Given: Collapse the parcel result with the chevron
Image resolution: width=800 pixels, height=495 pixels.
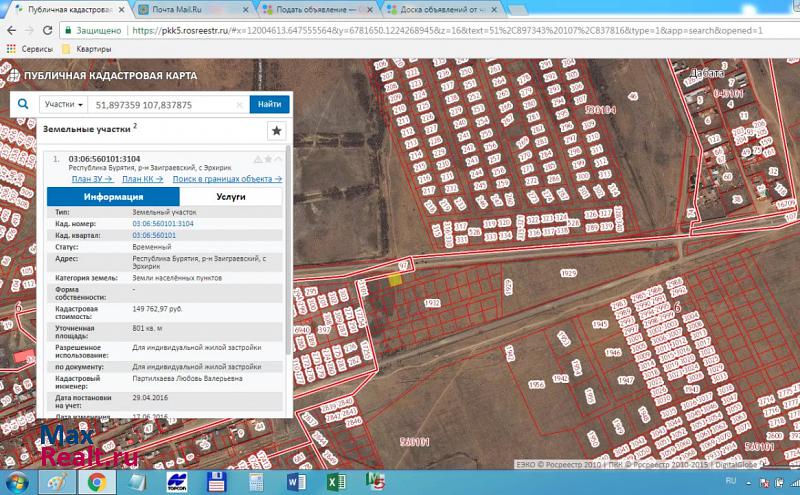Looking at the screenshot, I should pyautogui.click(x=279, y=159).
